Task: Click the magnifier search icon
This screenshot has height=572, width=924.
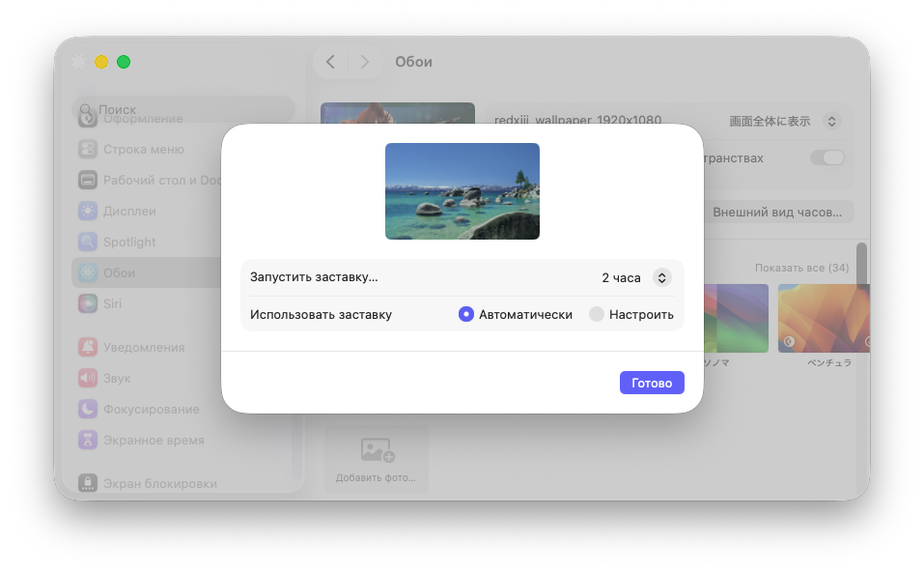Action: click(85, 110)
